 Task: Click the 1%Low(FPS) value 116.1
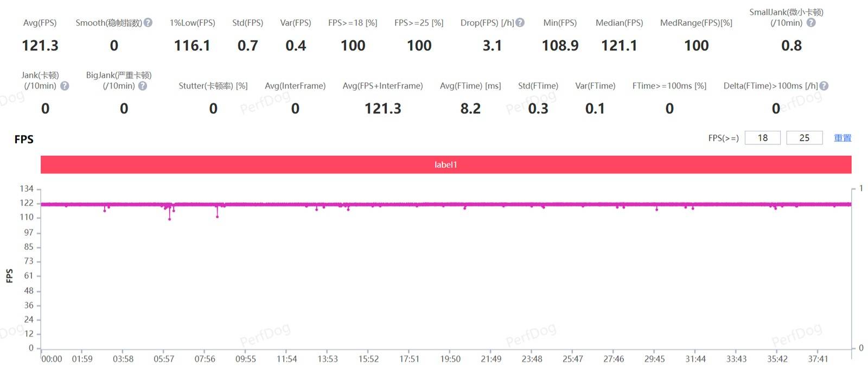coord(192,46)
